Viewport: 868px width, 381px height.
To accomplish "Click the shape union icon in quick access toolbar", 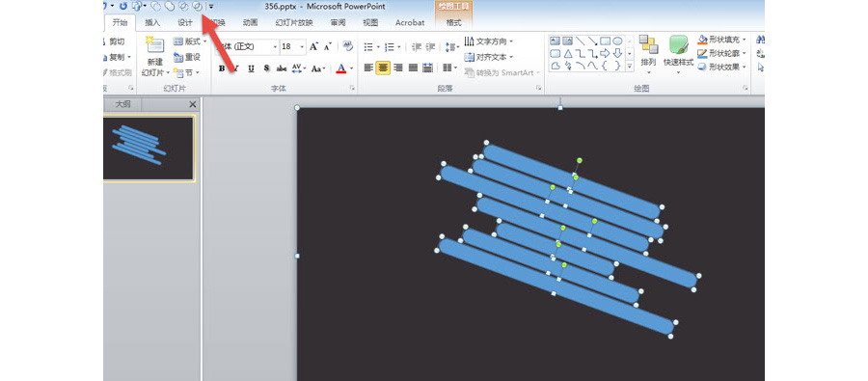I will (170, 6).
